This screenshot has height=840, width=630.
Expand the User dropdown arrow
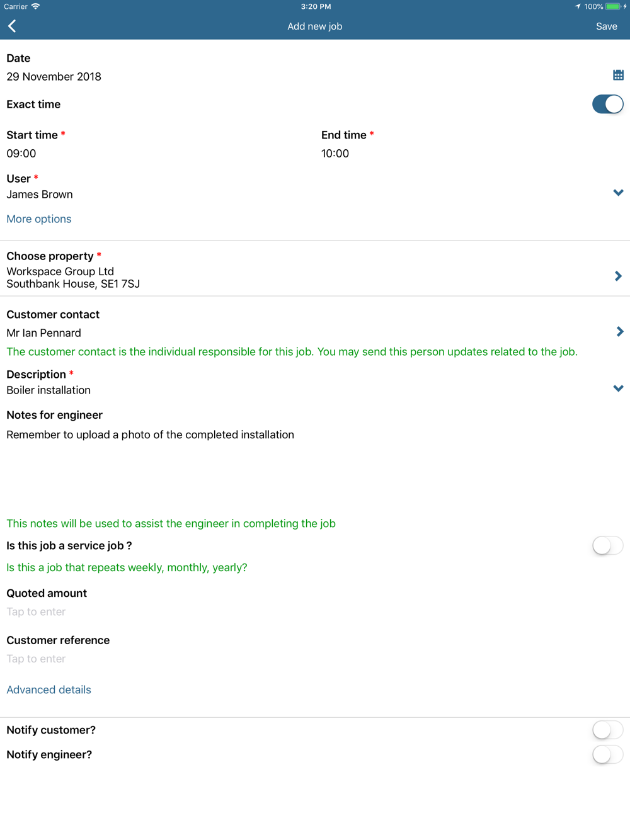point(618,193)
